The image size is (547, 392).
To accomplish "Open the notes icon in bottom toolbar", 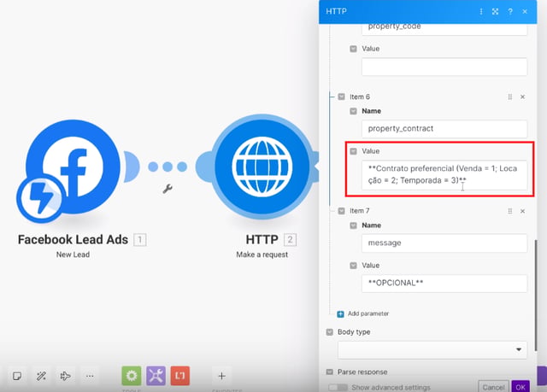I will (x=17, y=376).
